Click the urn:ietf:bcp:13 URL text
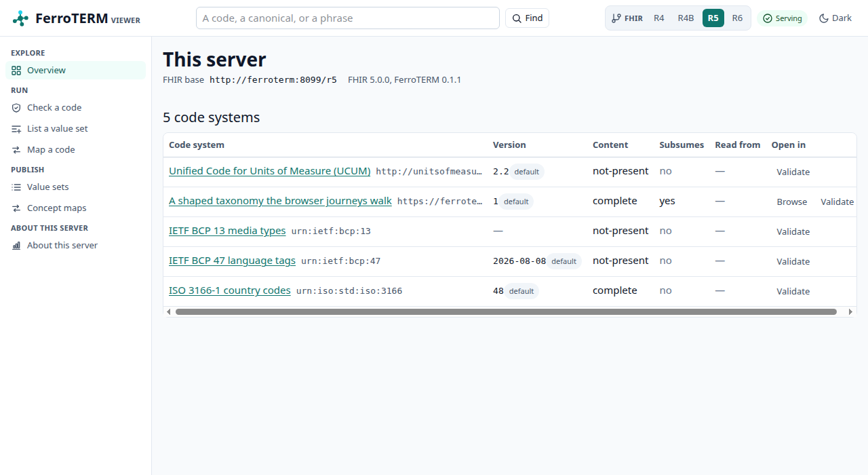This screenshot has height=475, width=868. pos(331,231)
